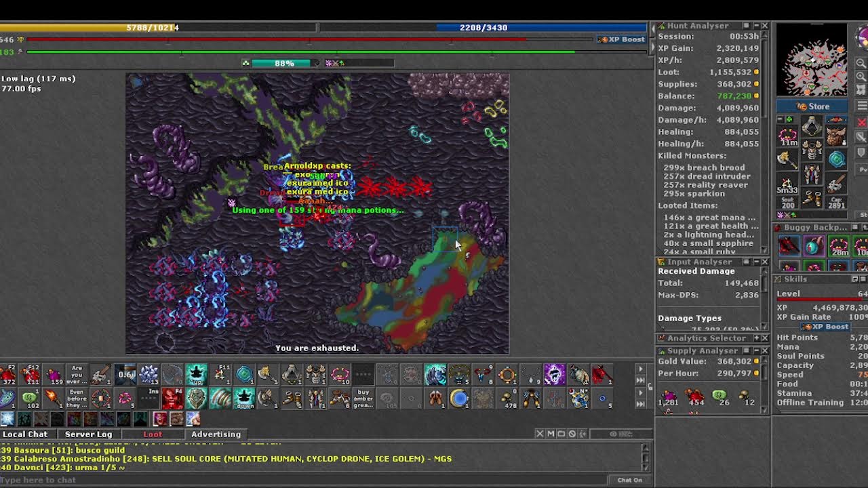Open new chat channel with plus icon
Image resolution: width=868 pixels, height=488 pixels.
point(583,434)
